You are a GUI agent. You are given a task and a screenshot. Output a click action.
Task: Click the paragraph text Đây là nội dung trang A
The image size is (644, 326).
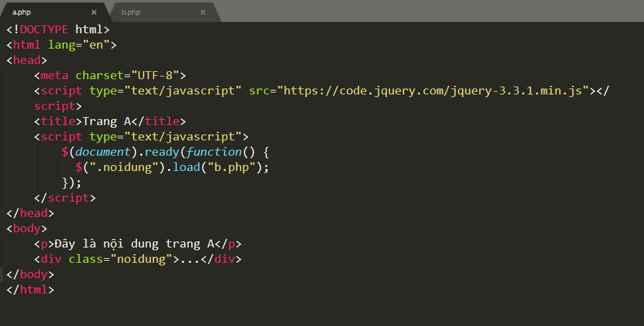pyautogui.click(x=134, y=244)
